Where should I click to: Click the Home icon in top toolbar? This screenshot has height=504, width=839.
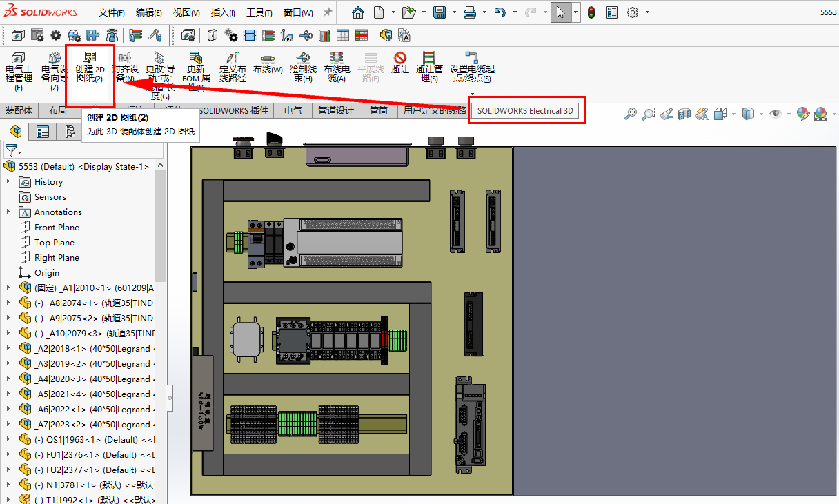(357, 12)
